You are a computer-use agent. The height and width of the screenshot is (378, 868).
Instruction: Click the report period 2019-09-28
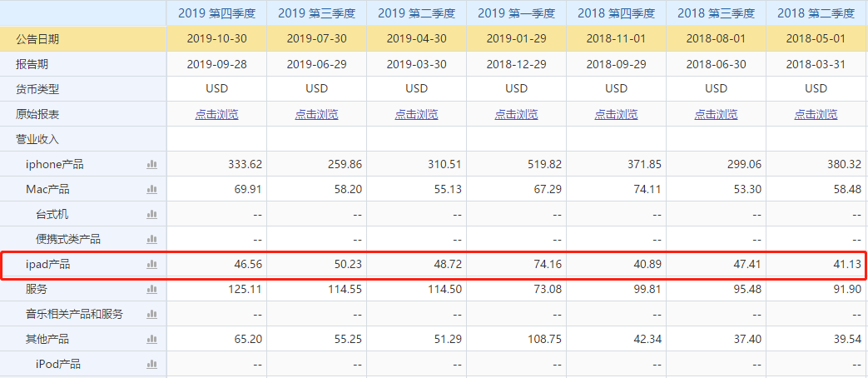[x=217, y=64]
